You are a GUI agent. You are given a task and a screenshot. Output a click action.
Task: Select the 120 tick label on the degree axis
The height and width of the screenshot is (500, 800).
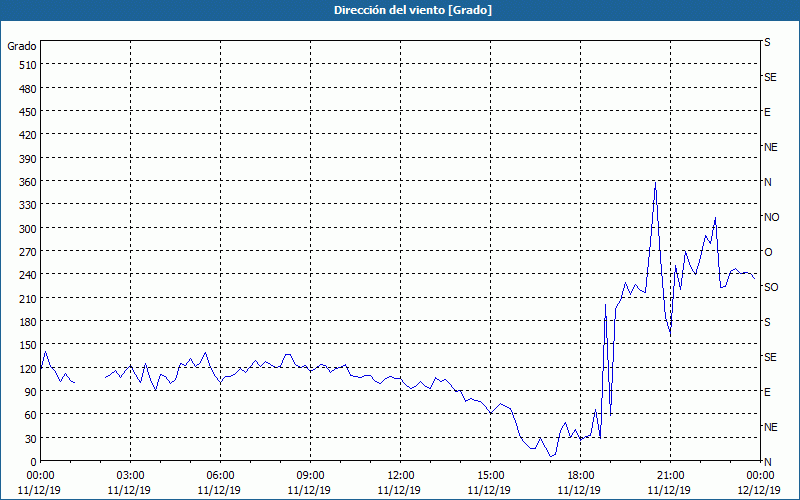point(28,368)
